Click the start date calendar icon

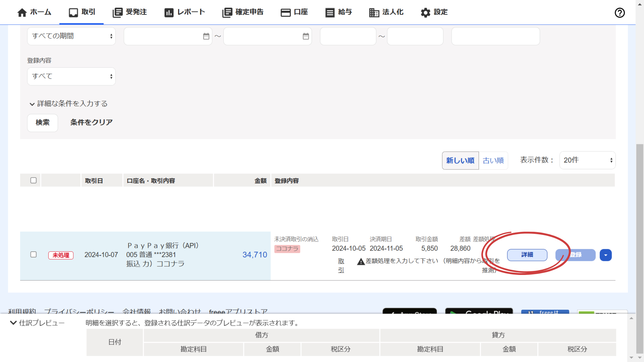(206, 36)
